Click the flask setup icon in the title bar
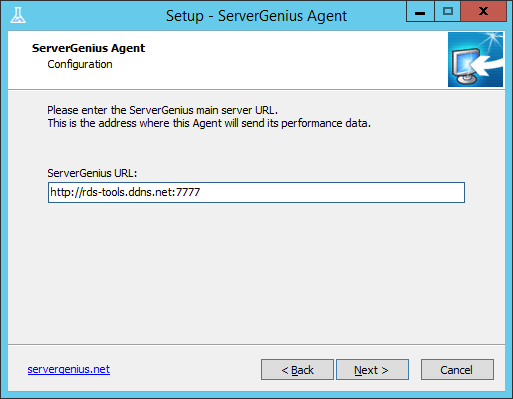 click(18, 15)
